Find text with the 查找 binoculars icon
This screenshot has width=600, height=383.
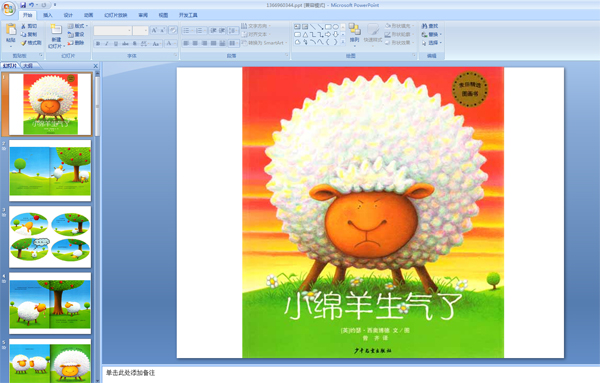[430, 26]
